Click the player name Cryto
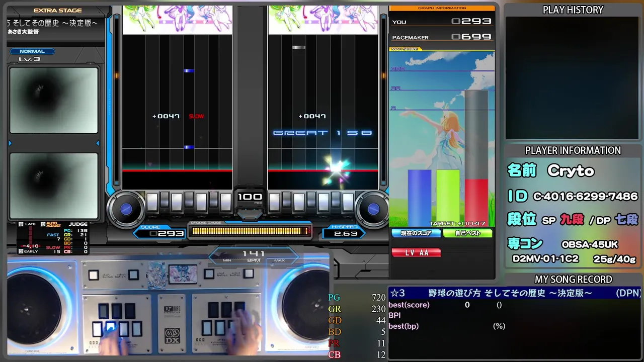Viewport: 644px width, 362px height. click(571, 171)
